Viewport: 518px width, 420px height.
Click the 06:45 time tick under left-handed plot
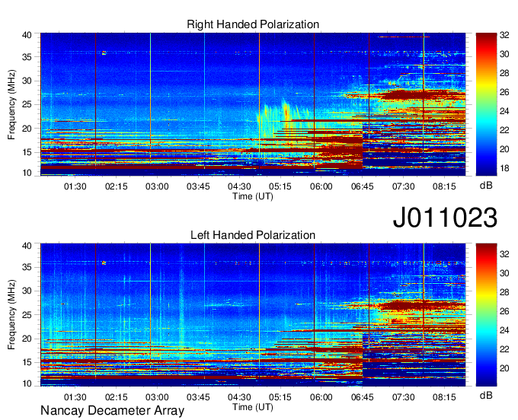(x=363, y=397)
